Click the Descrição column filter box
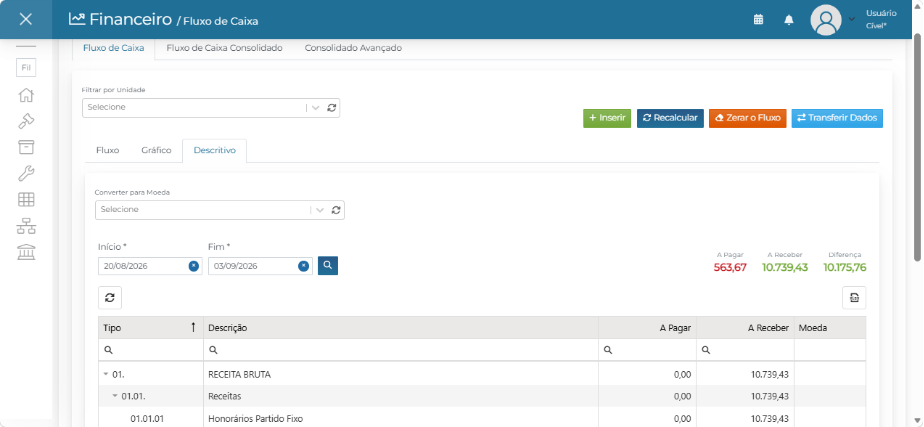This screenshot has height=427, width=924. click(401, 350)
